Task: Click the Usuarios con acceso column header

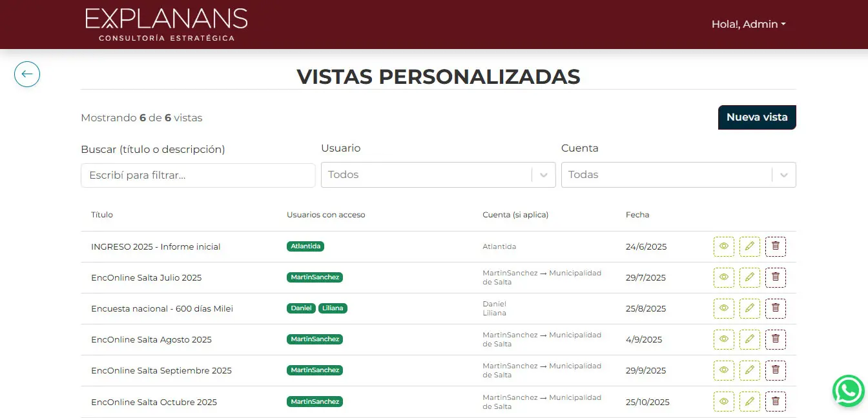Action: click(326, 215)
